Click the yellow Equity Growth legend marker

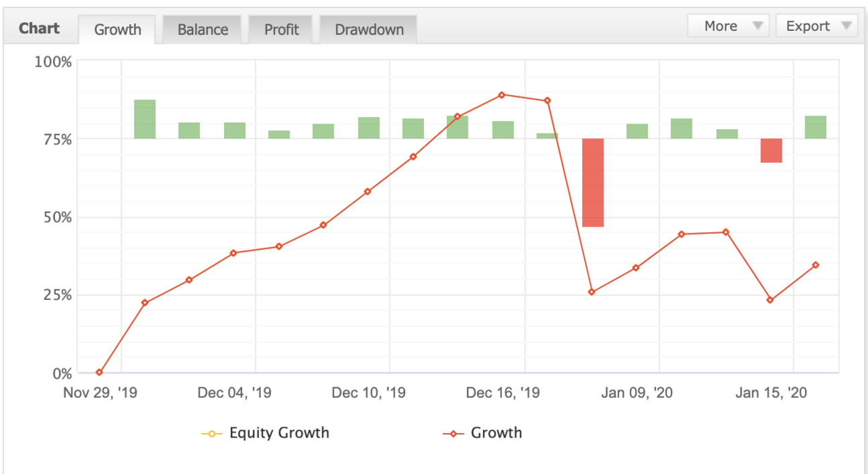(211, 434)
